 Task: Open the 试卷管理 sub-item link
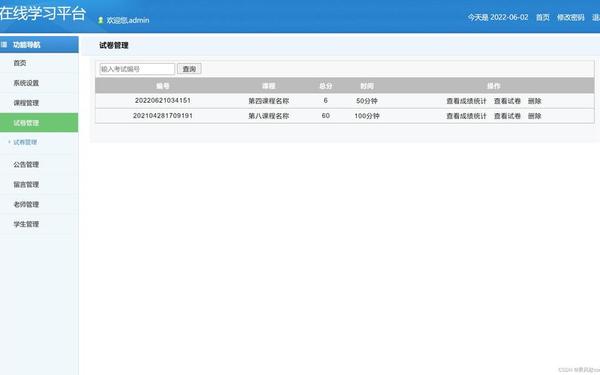pos(25,142)
